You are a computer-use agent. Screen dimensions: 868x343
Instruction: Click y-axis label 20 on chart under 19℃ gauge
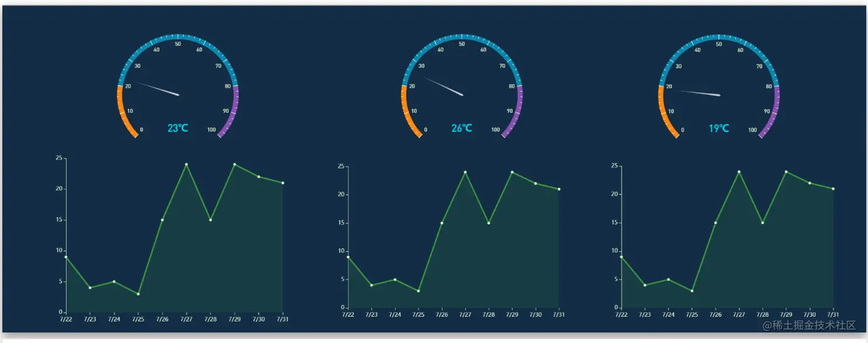tap(615, 194)
